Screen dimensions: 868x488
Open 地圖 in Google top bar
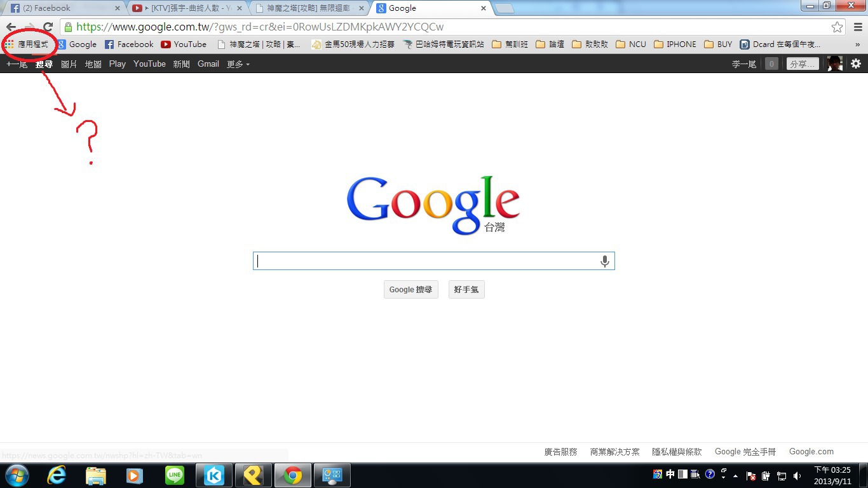tap(93, 64)
